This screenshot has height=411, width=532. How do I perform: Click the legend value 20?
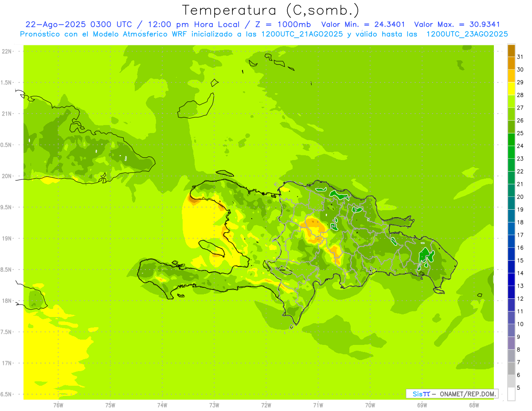(520, 197)
